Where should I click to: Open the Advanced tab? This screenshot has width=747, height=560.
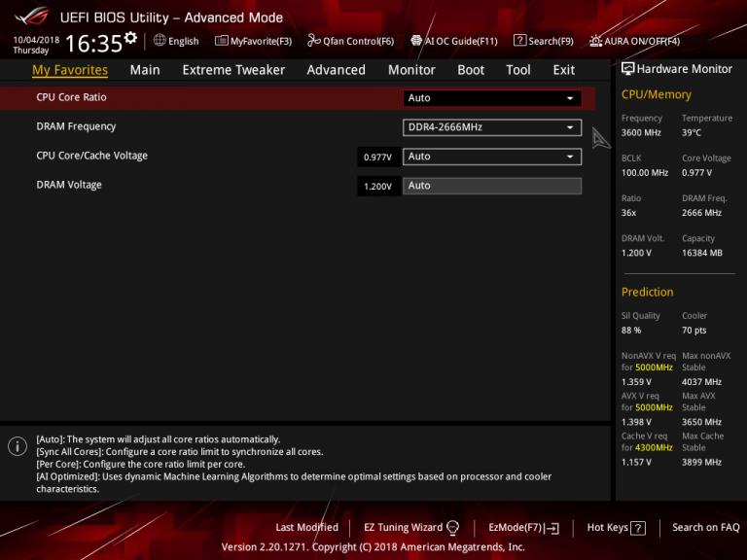pos(336,70)
